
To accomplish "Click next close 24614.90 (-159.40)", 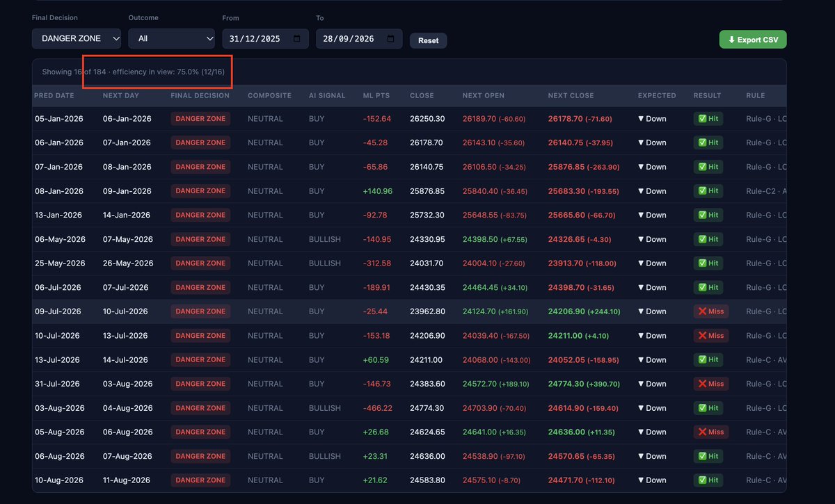I will pyautogui.click(x=583, y=408).
